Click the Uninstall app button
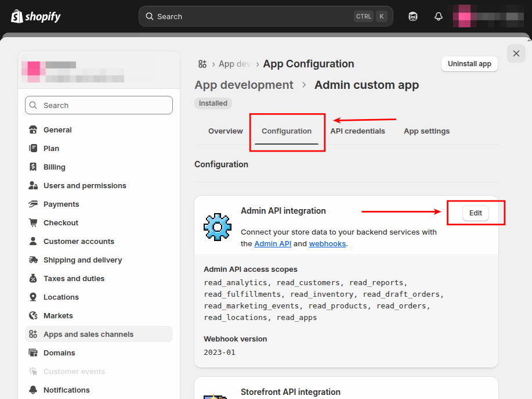Screen dimensions: 532x399 point(469,64)
